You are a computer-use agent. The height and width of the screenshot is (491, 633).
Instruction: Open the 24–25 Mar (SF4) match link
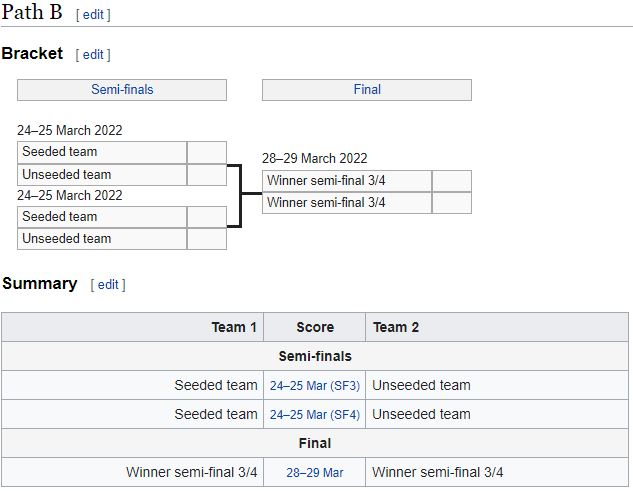pos(315,415)
